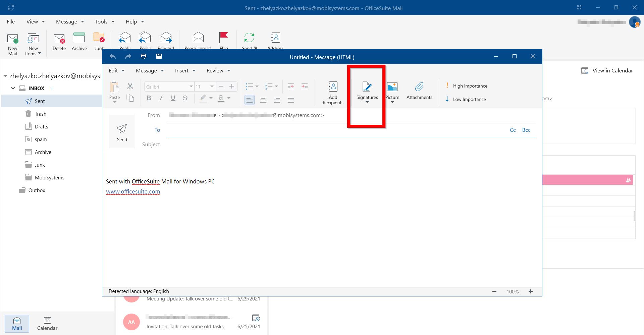Image resolution: width=644 pixels, height=335 pixels.
Task: Click the Bcc link
Action: tap(526, 130)
